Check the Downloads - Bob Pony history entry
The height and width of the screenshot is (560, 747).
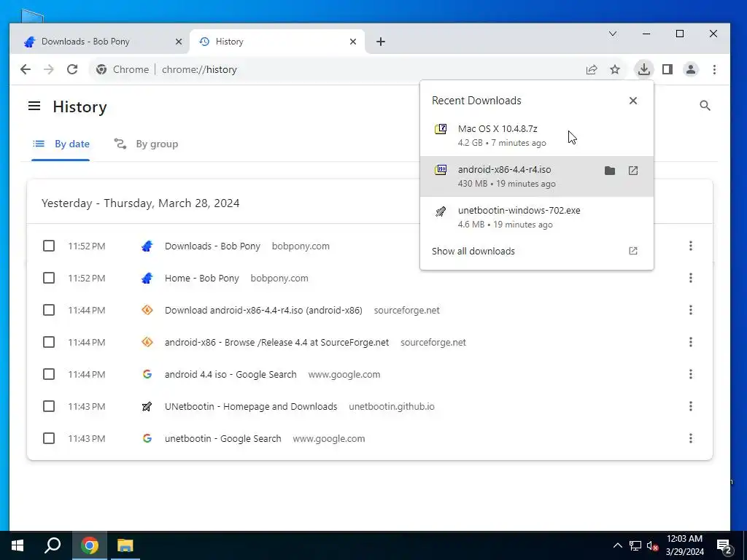pos(49,246)
